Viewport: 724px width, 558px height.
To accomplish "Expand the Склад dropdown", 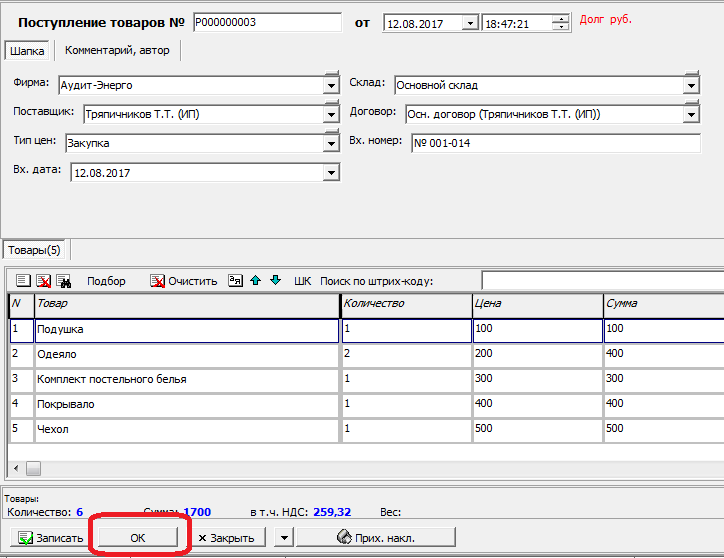I will 691,86.
